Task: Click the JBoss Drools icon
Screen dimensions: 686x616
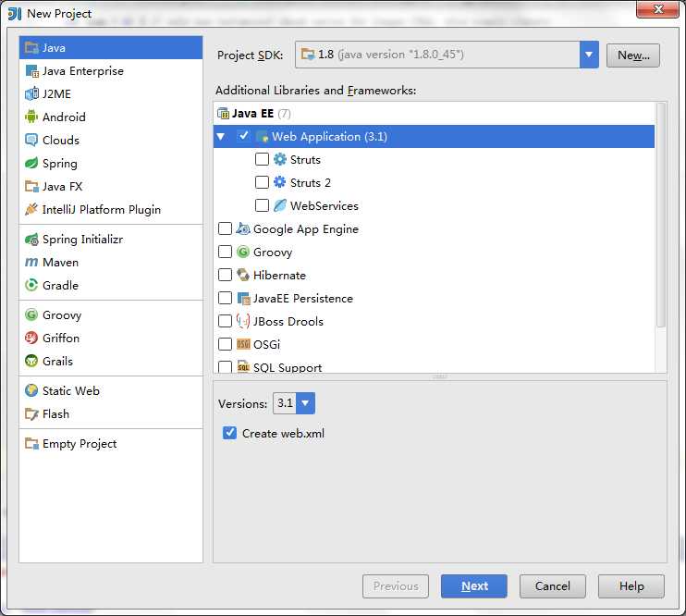Action: pos(243,321)
